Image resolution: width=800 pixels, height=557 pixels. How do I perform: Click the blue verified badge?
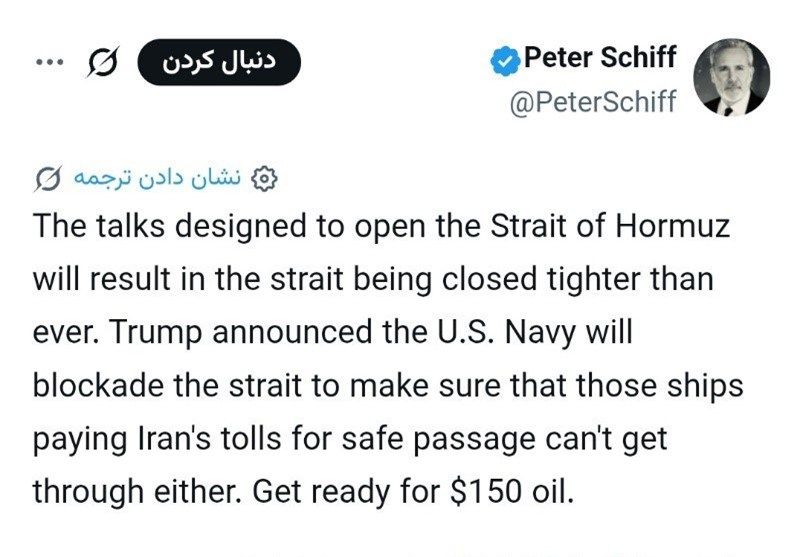click(x=503, y=61)
